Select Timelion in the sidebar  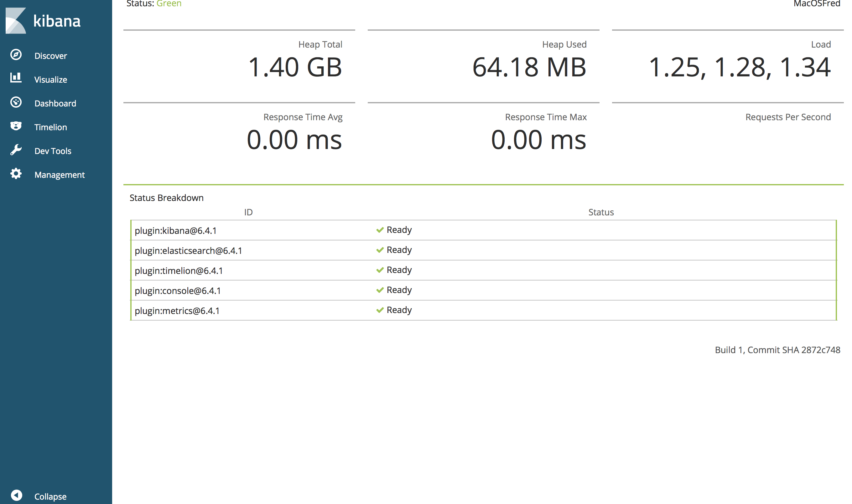point(51,127)
